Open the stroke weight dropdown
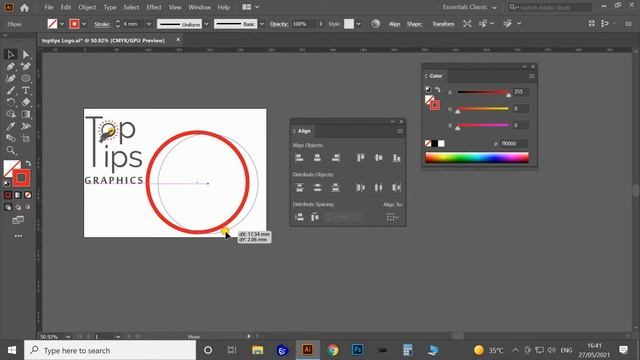The image size is (640, 360). point(149,24)
